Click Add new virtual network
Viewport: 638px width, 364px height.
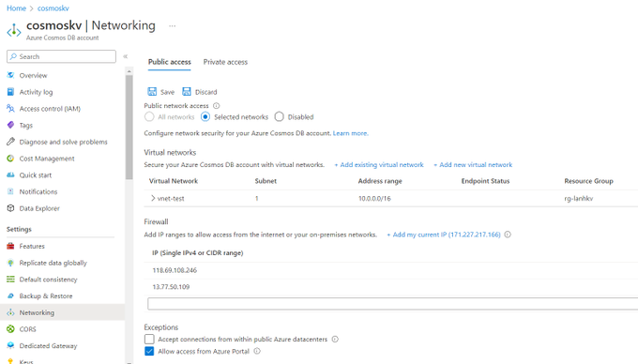(x=473, y=165)
